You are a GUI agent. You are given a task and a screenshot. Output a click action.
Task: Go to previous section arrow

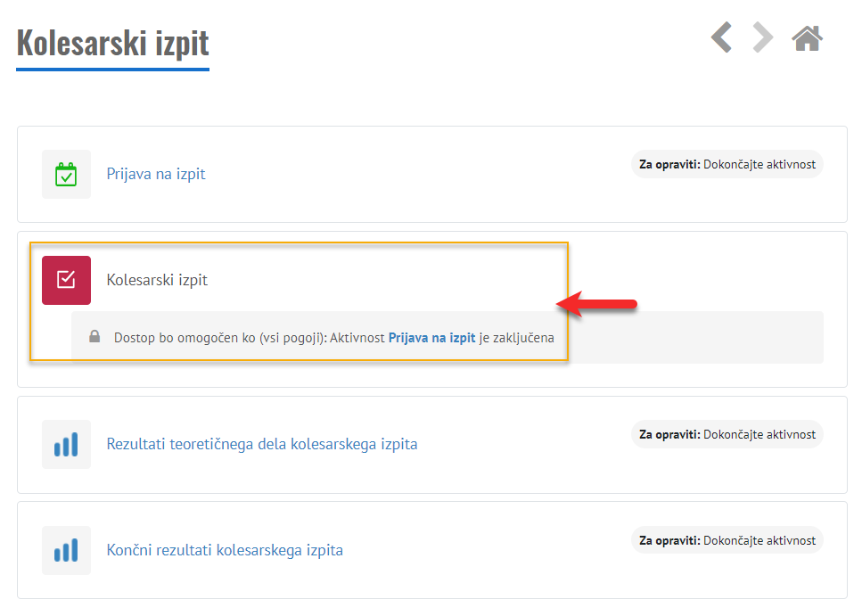click(721, 37)
